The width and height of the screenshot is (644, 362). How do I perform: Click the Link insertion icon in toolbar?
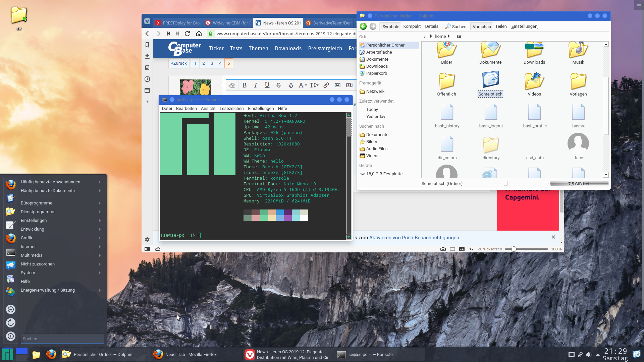[326, 85]
